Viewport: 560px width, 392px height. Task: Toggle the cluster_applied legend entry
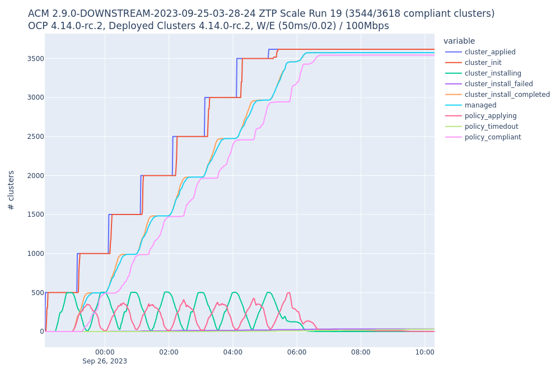(480, 52)
